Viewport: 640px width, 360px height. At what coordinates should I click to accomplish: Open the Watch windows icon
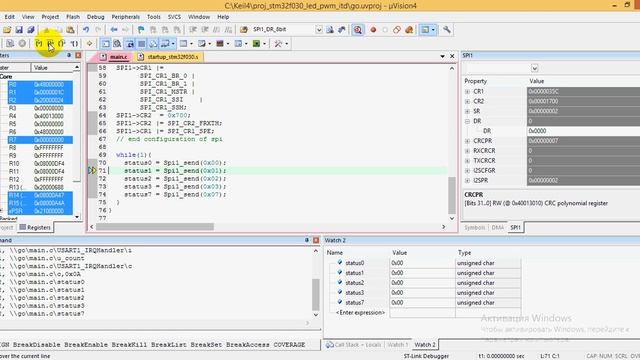pyautogui.click(x=165, y=44)
